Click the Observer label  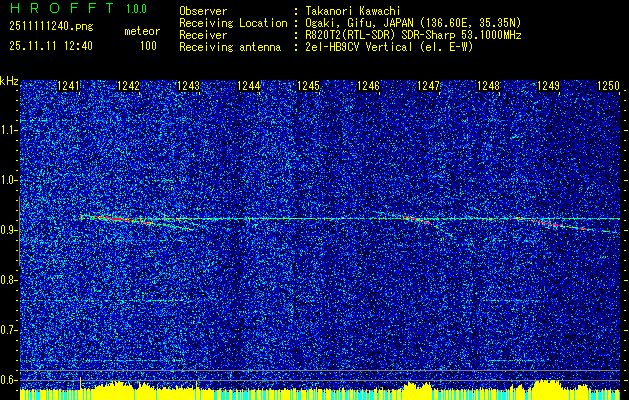(x=203, y=11)
